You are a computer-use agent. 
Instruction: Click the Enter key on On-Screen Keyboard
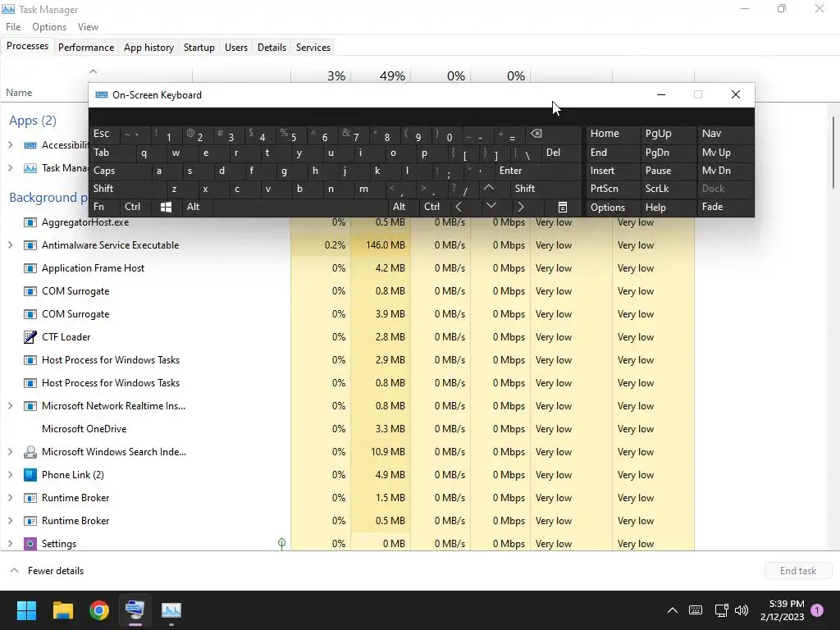(x=538, y=171)
